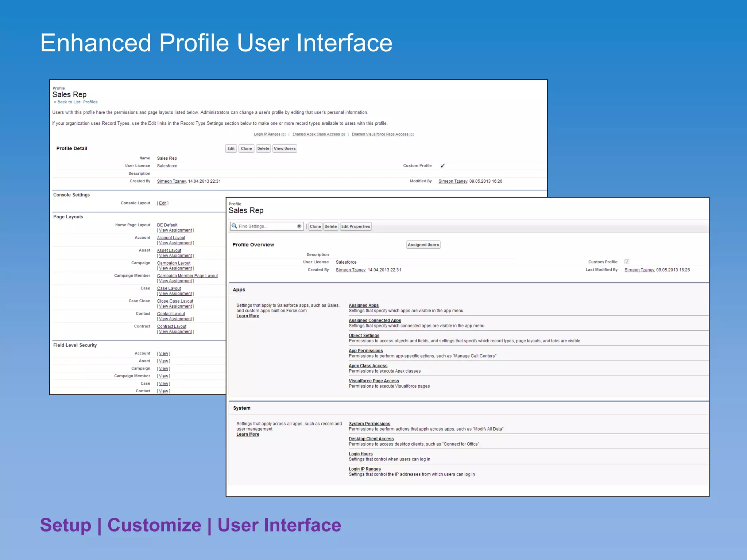Open Simeon Tzanev Modified By link in Profile Detail

tap(453, 181)
